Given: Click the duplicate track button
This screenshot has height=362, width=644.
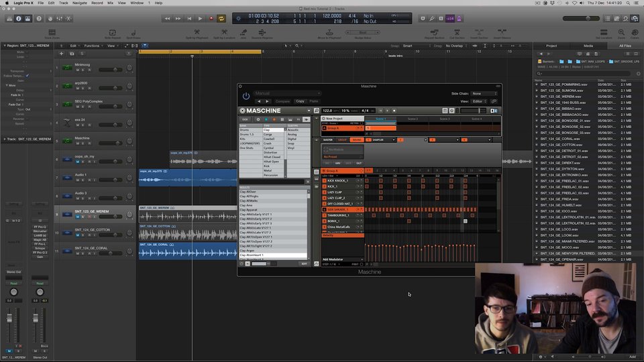Looking at the screenshot, I should pyautogui.click(x=72, y=54).
